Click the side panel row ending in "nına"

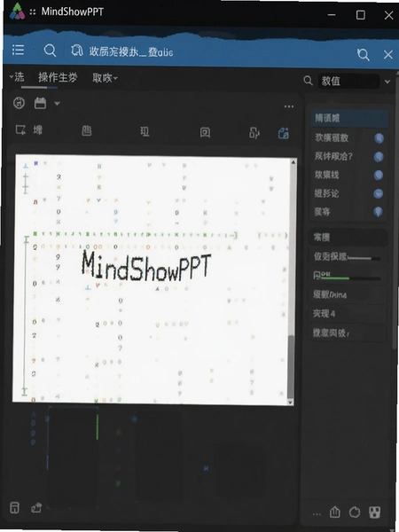pos(348,294)
